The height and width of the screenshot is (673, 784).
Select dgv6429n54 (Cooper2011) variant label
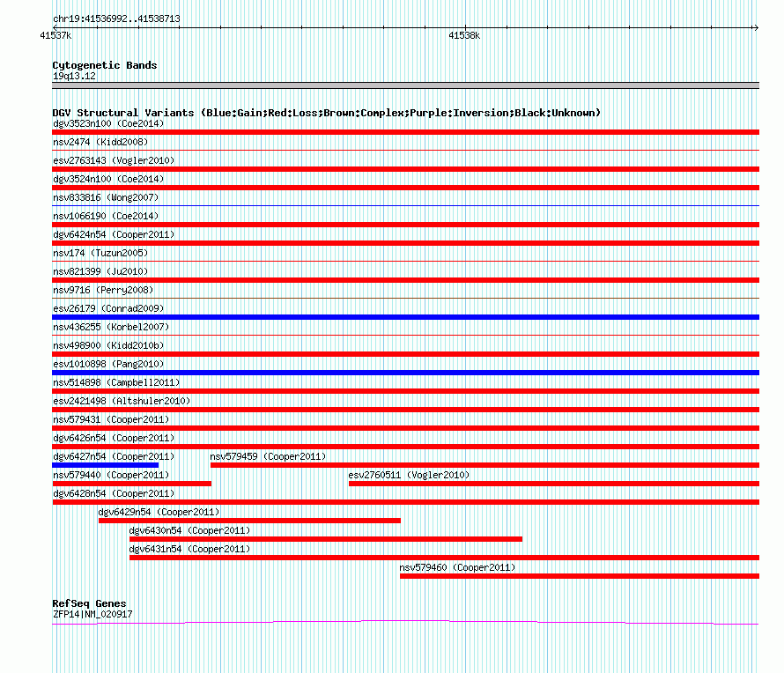(159, 512)
